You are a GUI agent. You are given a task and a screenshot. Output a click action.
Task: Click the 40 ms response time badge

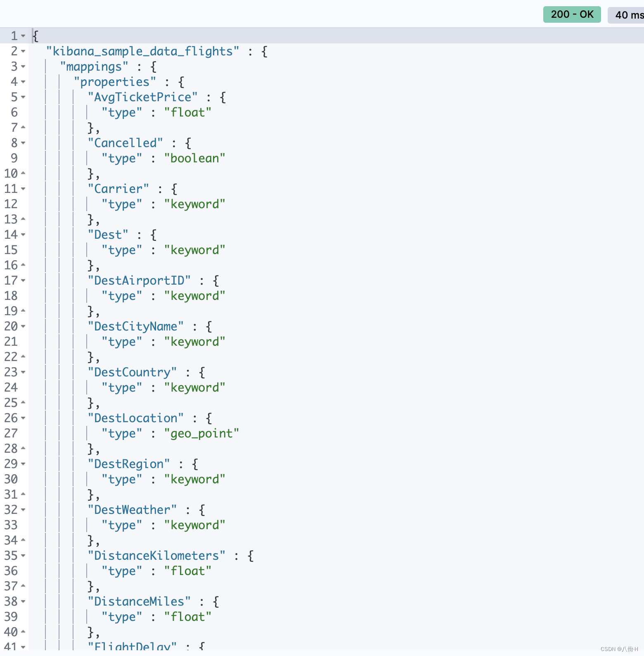(x=626, y=15)
